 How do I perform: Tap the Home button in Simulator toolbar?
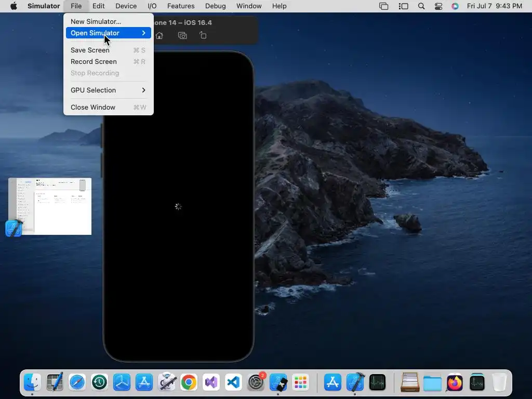[x=159, y=36]
